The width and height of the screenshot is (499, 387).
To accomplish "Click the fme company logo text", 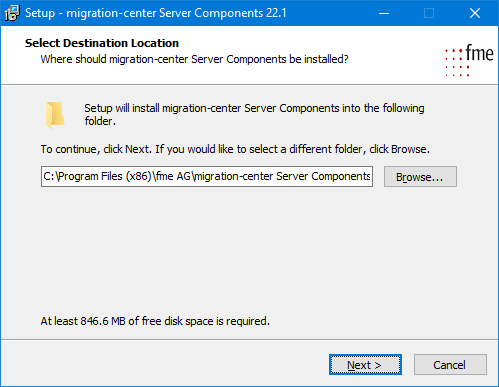I will click(479, 53).
